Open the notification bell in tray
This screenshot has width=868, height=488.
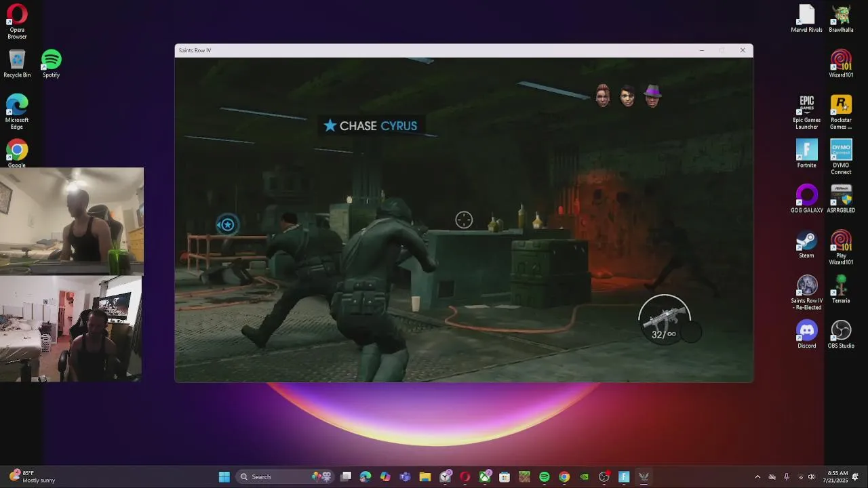pos(856,477)
